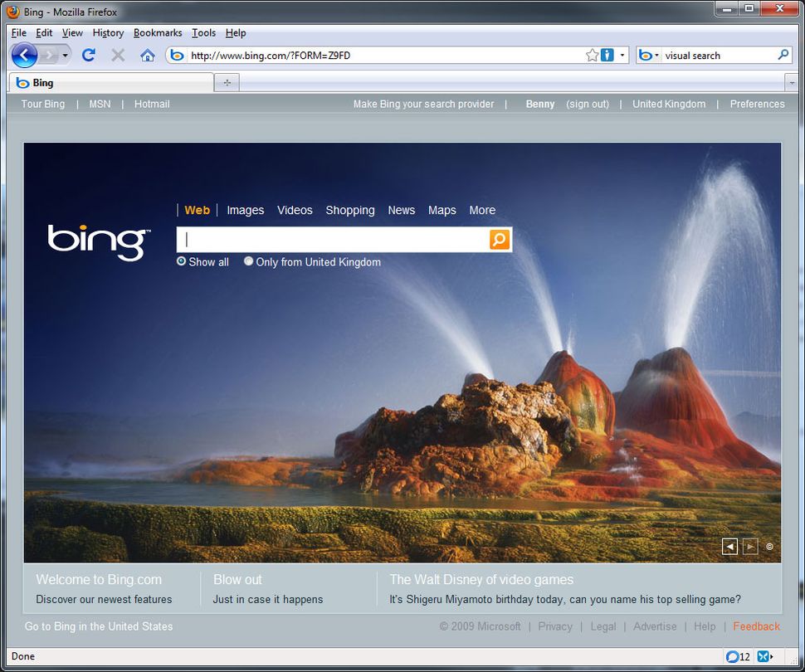Open the Firefox Home page icon
805x672 pixels.
coord(148,55)
